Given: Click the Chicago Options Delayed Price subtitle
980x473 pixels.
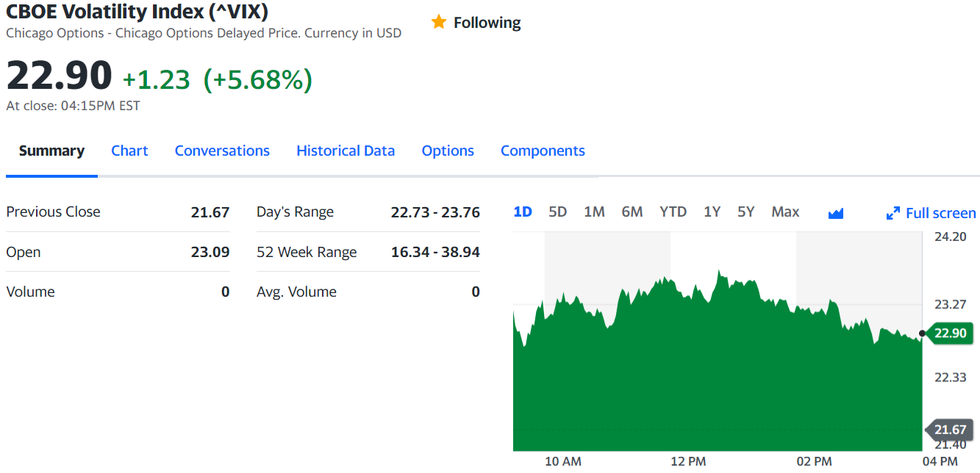Looking at the screenshot, I should pos(204,33).
